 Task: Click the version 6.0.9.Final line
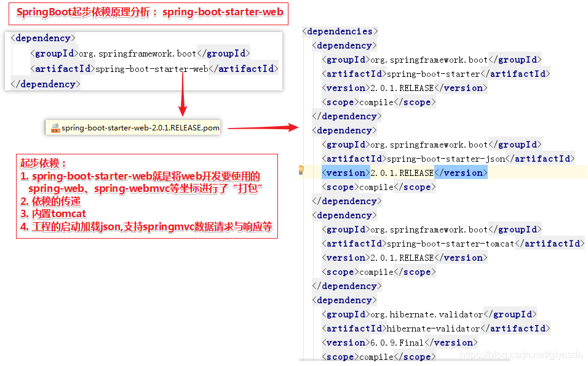click(x=400, y=343)
